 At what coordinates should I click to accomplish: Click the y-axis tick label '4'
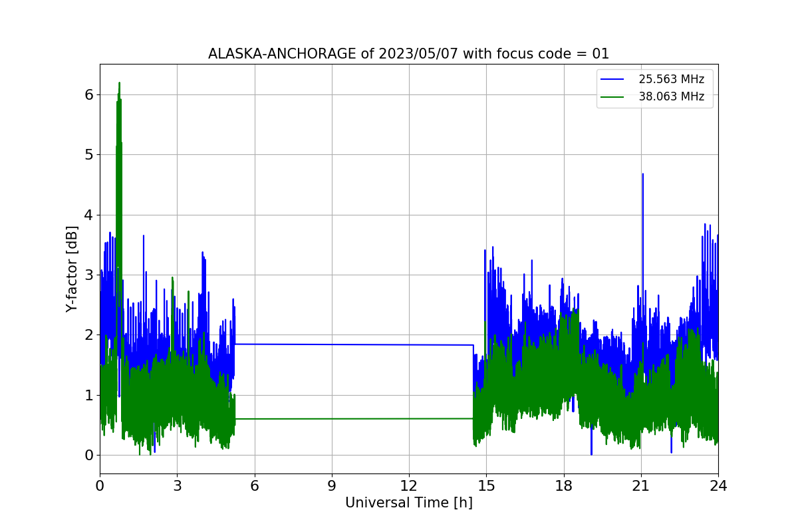[x=89, y=215]
